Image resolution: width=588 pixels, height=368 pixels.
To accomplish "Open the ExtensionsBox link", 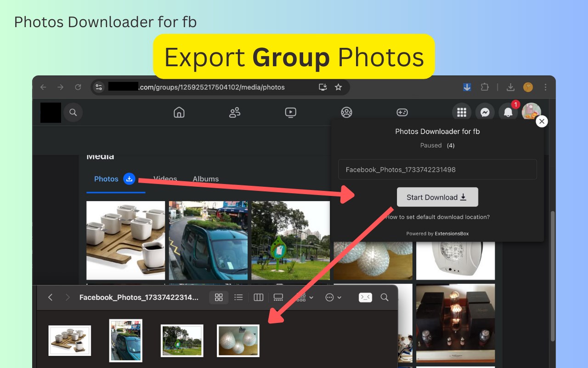I will click(x=452, y=234).
